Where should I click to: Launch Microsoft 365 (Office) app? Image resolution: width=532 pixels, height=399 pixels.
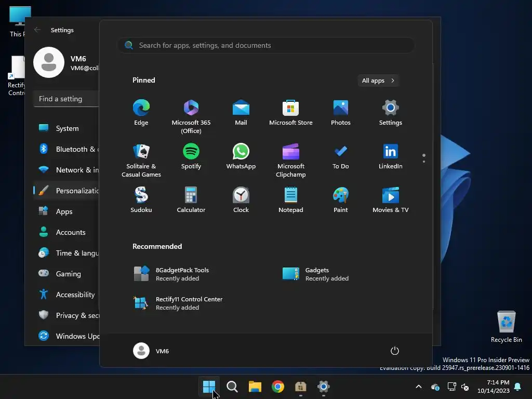point(191,116)
